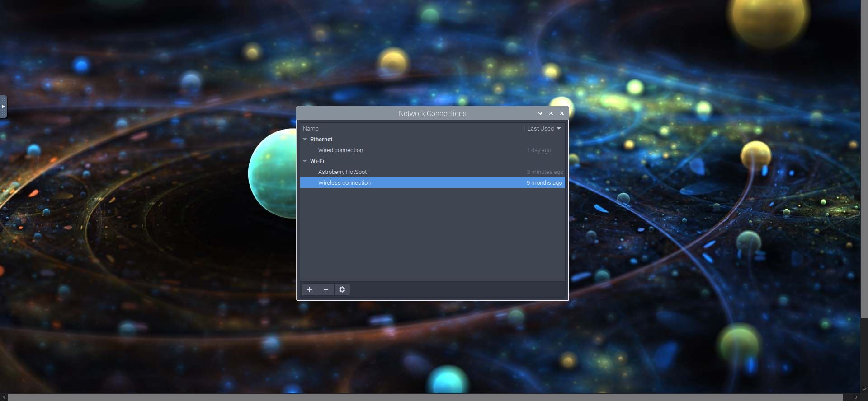Click scroll left arrow at bottom
868x401 pixels.
[4, 397]
